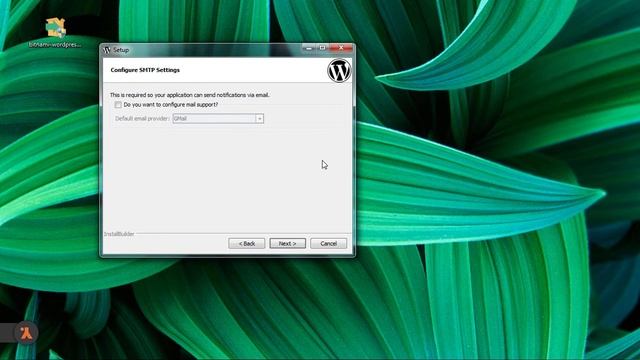
Task: Enable the configure mail support checkbox
Action: [x=118, y=105]
